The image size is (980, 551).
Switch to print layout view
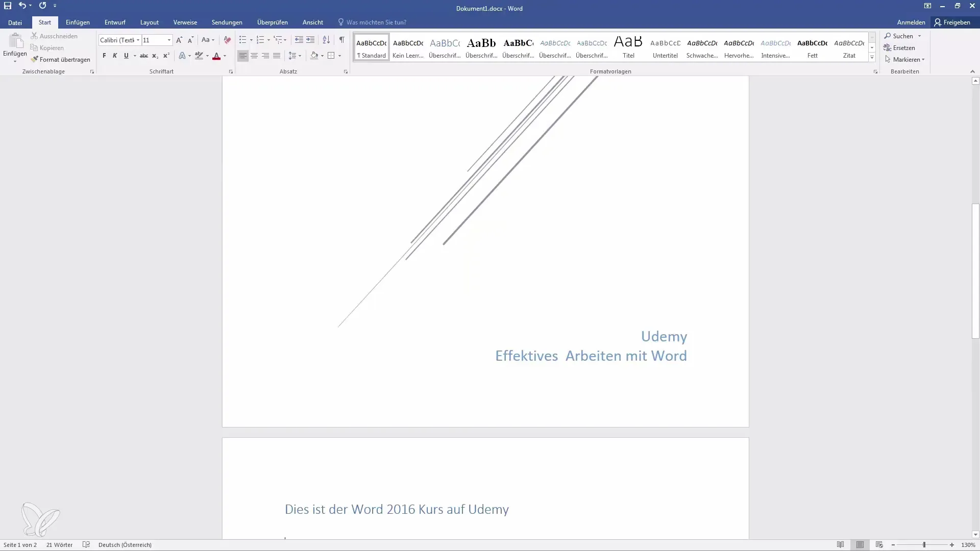pyautogui.click(x=860, y=545)
